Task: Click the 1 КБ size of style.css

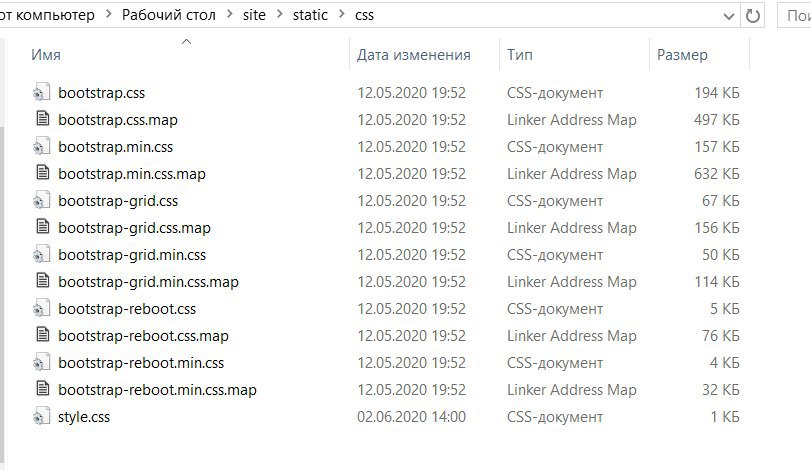Action: point(725,417)
